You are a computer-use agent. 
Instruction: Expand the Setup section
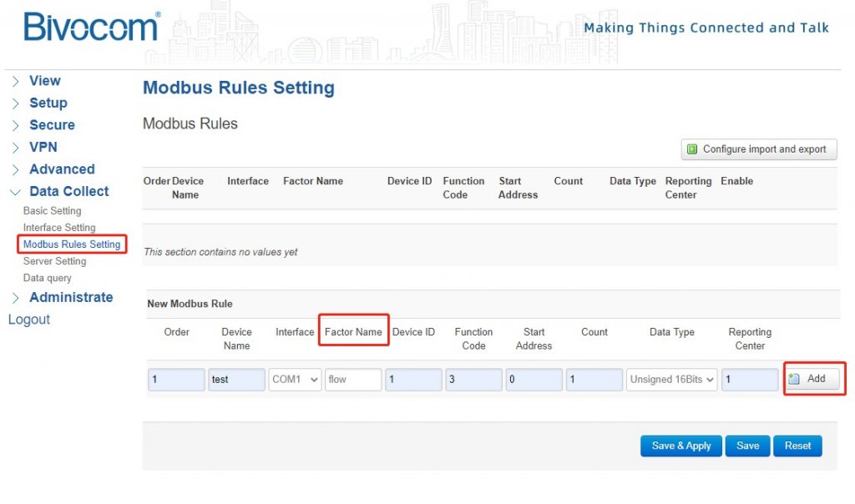48,103
